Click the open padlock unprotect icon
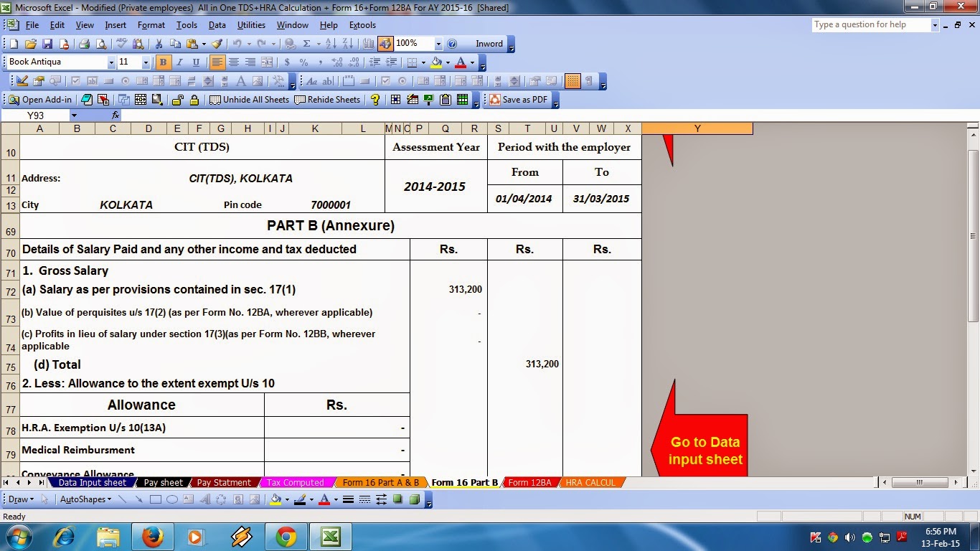 (178, 100)
